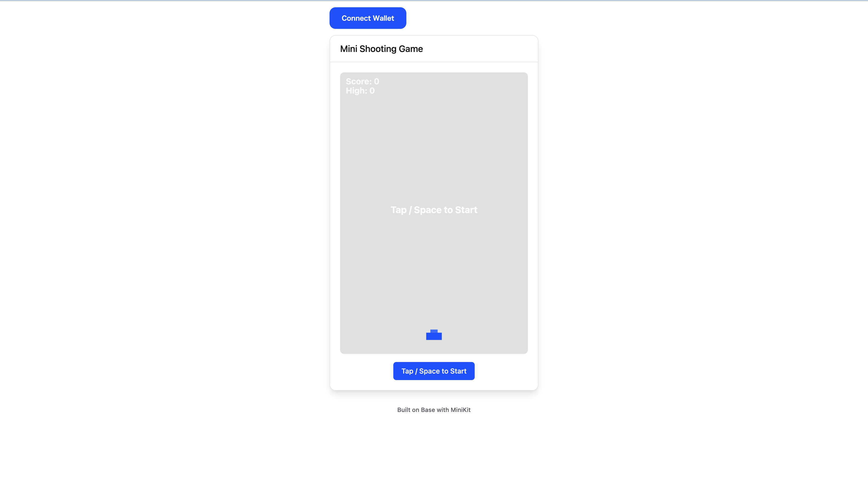The height and width of the screenshot is (482, 868).
Task: Click the Score: 0 label
Action: (362, 82)
